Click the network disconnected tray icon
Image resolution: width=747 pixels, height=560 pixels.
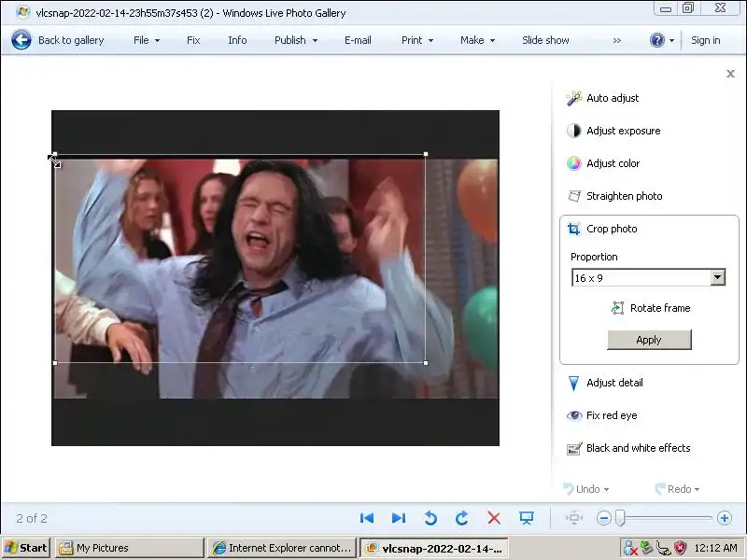[x=629, y=548]
